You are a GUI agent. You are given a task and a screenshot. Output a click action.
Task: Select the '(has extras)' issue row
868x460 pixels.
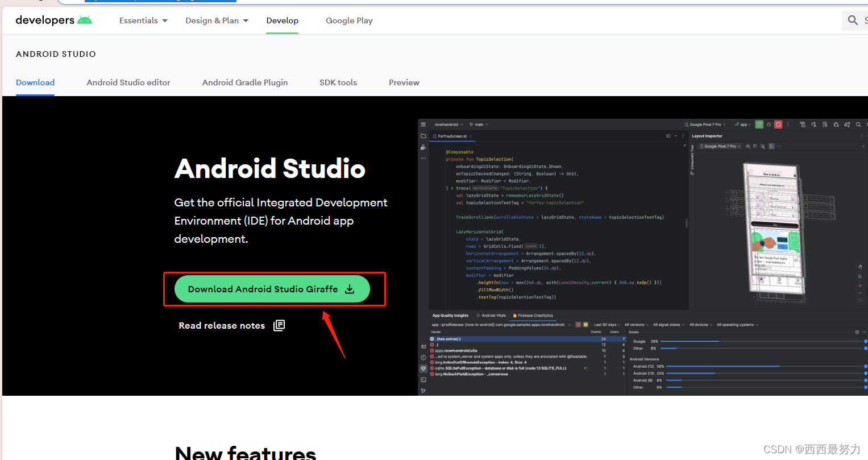pyautogui.click(x=528, y=339)
